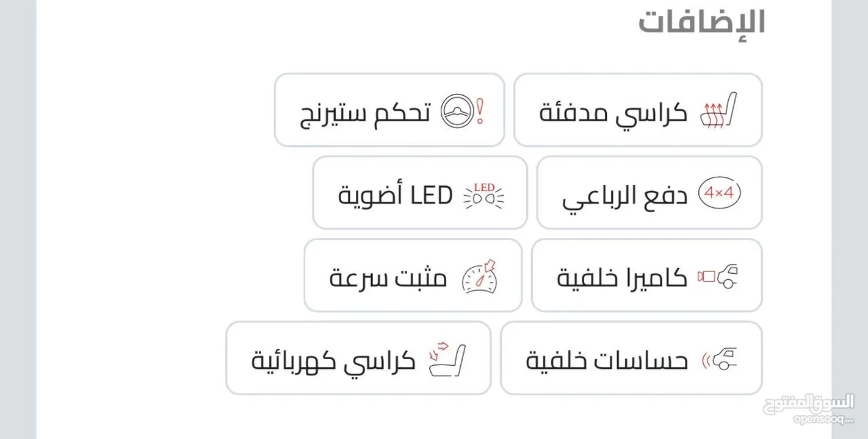Click the LED headlights icon
This screenshot has width=868, height=439.
484,194
